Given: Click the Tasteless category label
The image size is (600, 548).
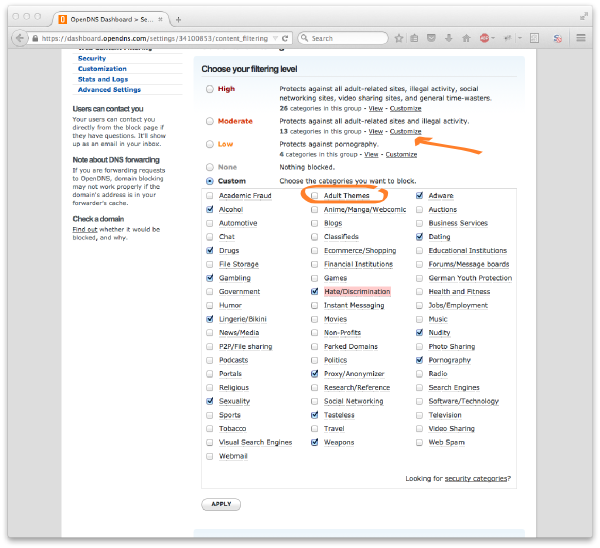Looking at the screenshot, I should tap(339, 415).
